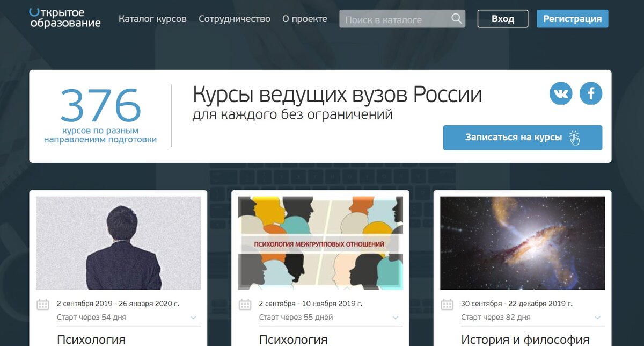The height and width of the screenshot is (346, 644).
Task: Open course thumbnail with man in suit
Action: click(x=119, y=243)
